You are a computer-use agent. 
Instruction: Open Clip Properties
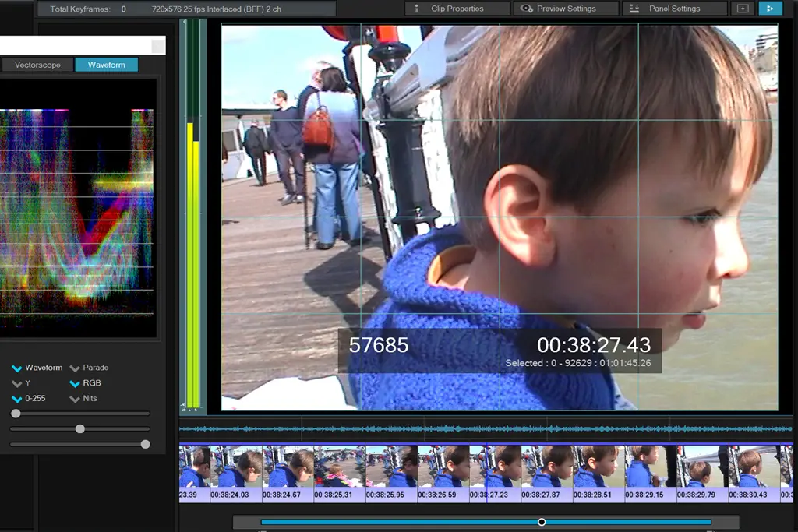click(457, 9)
